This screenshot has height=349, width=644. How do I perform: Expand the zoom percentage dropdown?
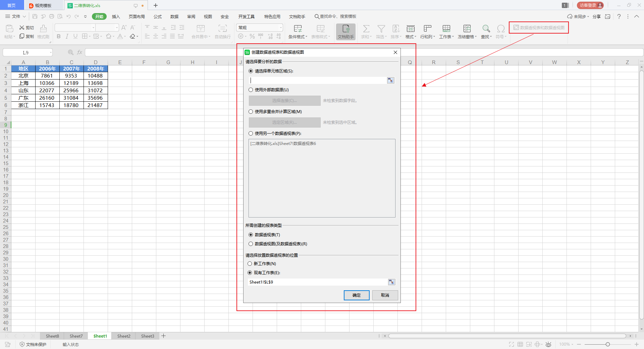coord(572,344)
